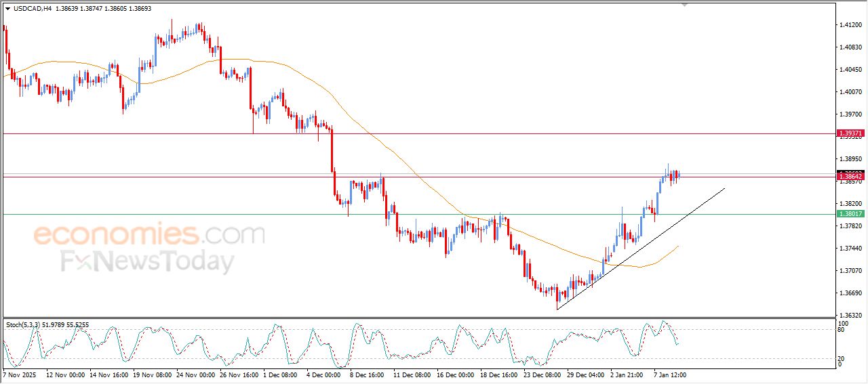Click the 19 Nov 08:00 time label

[152, 375]
